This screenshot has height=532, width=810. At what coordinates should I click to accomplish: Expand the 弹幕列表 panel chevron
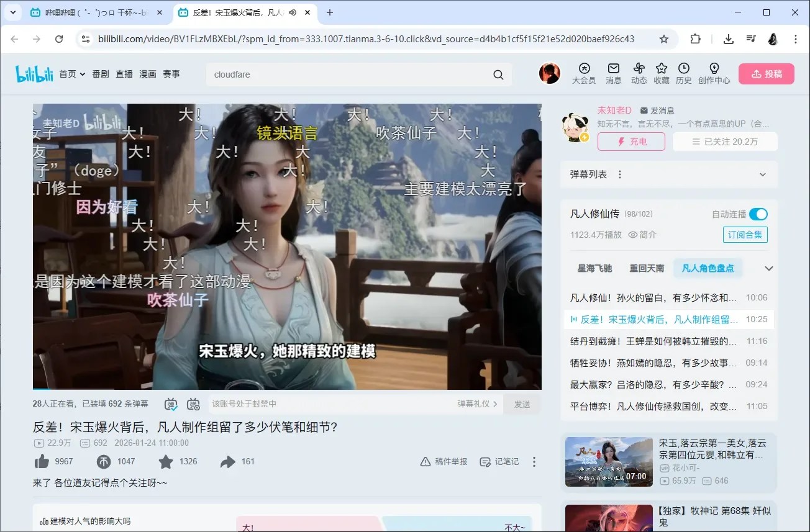click(763, 174)
